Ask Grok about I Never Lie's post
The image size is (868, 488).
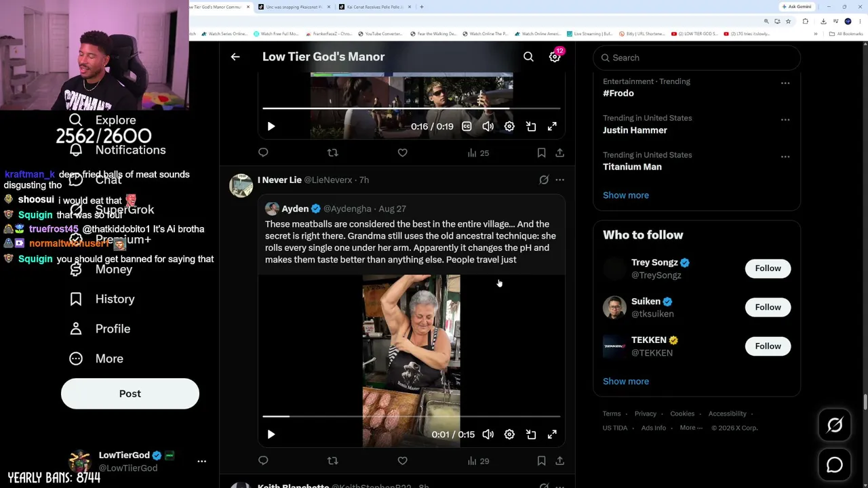click(544, 180)
